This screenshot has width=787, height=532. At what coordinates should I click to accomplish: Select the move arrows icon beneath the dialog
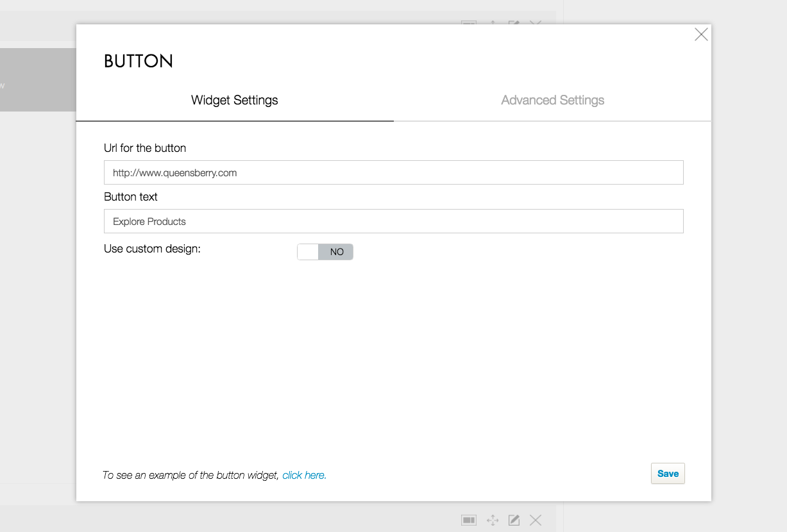pos(493,520)
